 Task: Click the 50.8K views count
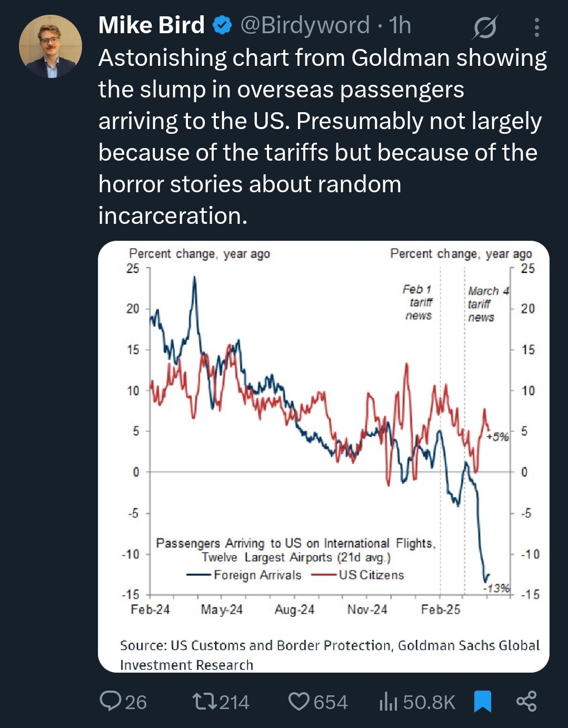tap(429, 702)
